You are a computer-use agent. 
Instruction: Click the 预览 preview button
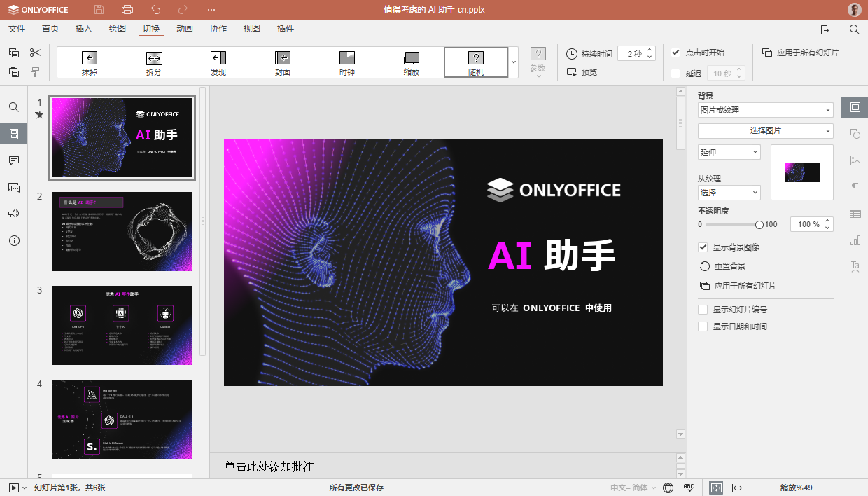click(582, 72)
